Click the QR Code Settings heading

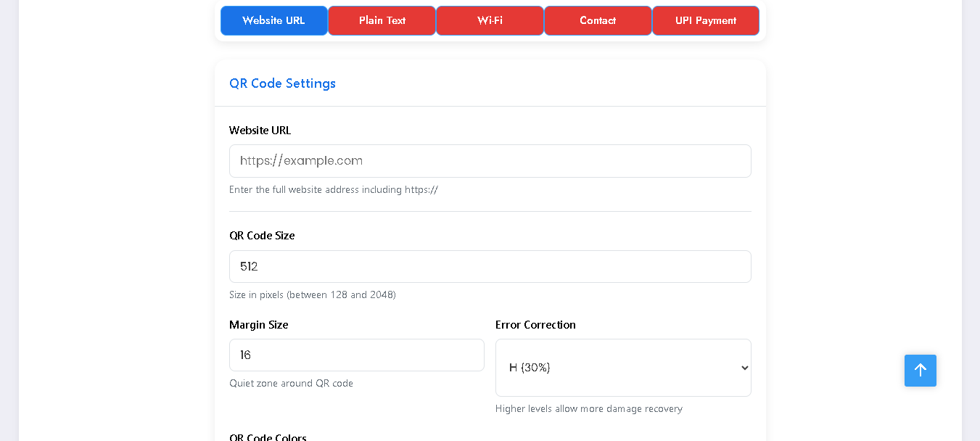tap(282, 83)
